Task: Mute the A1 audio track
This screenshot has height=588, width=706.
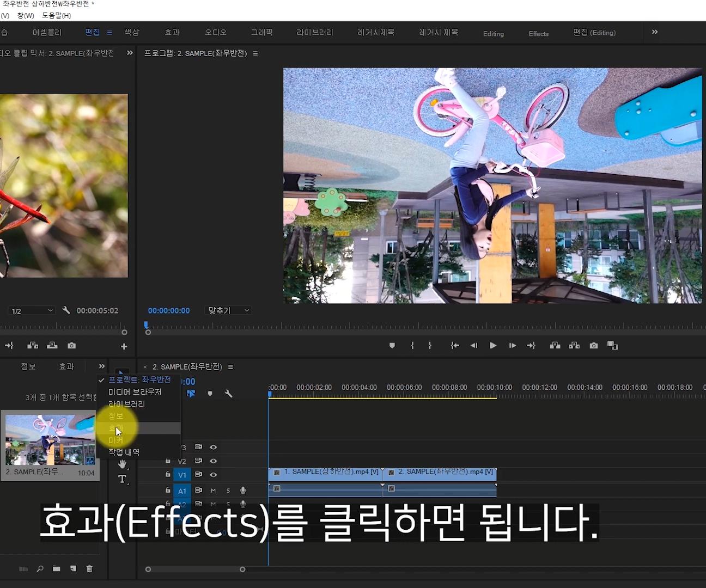Action: click(214, 491)
